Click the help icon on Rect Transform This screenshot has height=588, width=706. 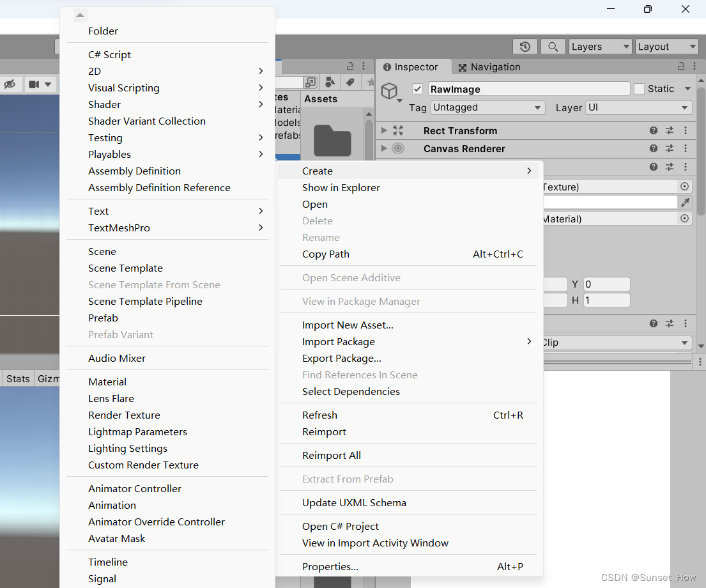tap(653, 130)
